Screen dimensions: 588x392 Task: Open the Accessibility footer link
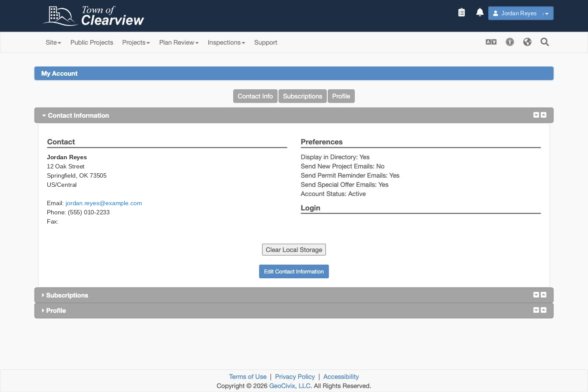[341, 377]
